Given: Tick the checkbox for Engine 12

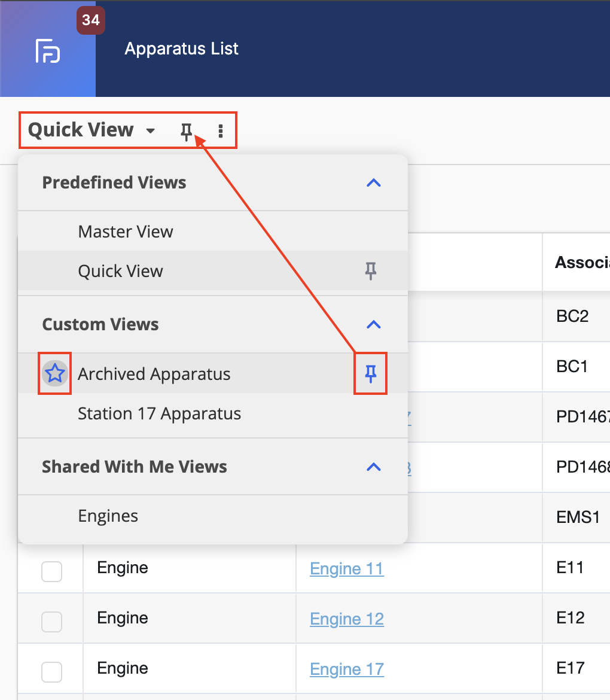Looking at the screenshot, I should (52, 622).
